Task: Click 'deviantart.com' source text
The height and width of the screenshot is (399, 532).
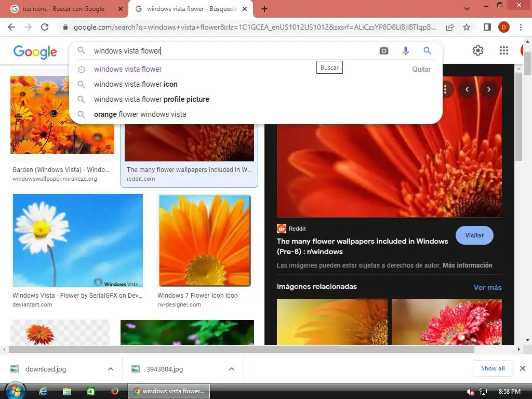Action: point(32,304)
